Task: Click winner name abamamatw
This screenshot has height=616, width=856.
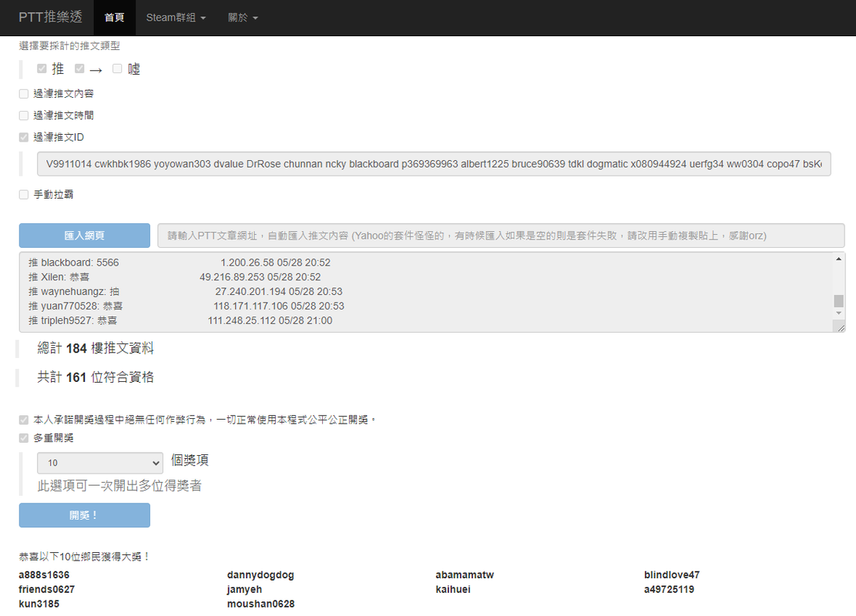Action: point(465,575)
